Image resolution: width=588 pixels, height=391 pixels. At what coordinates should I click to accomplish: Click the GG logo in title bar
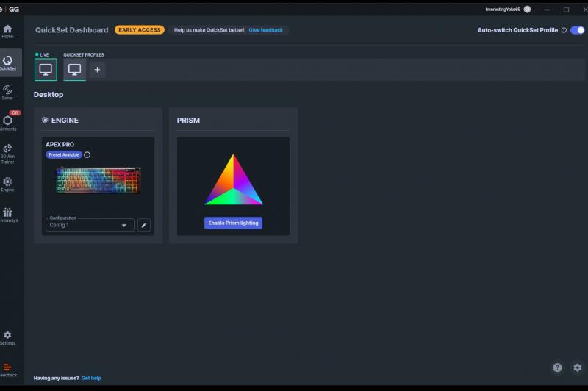click(x=14, y=10)
